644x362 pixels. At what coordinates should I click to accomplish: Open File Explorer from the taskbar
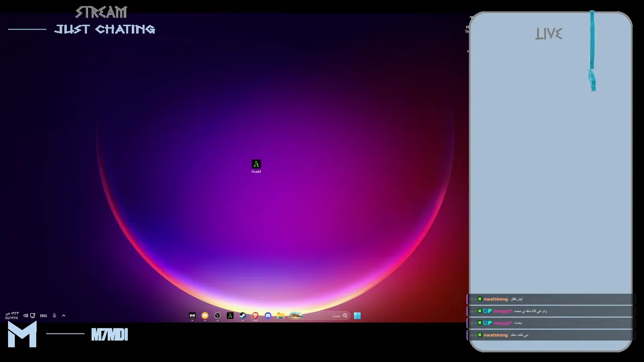click(281, 316)
